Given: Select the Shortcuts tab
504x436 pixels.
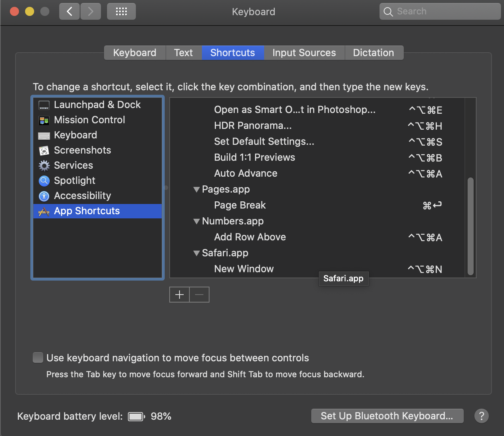Looking at the screenshot, I should [233, 53].
